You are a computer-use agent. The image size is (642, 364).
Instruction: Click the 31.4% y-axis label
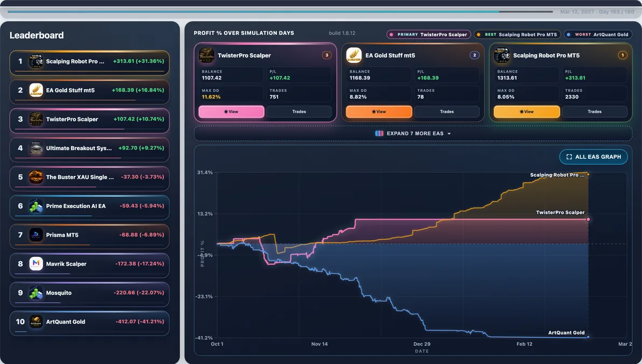(x=205, y=172)
